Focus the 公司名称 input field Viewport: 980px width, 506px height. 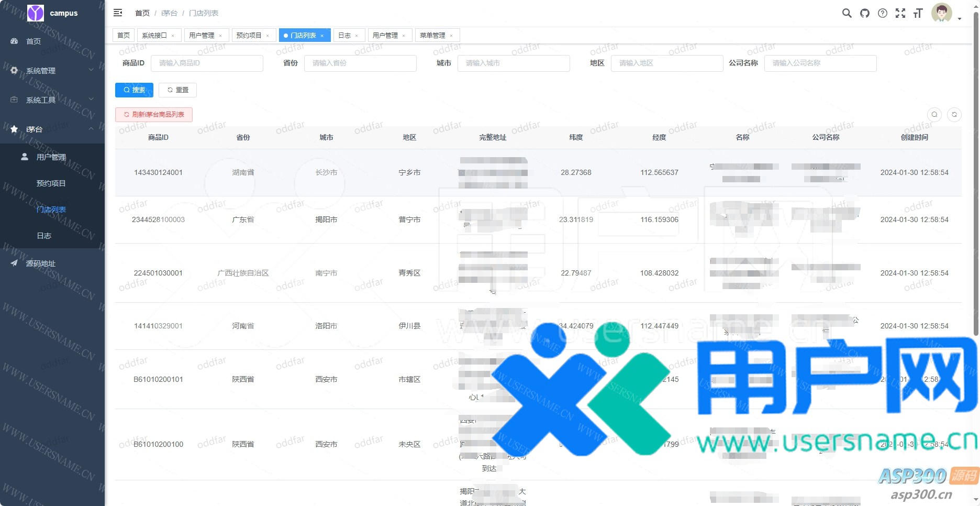[820, 63]
